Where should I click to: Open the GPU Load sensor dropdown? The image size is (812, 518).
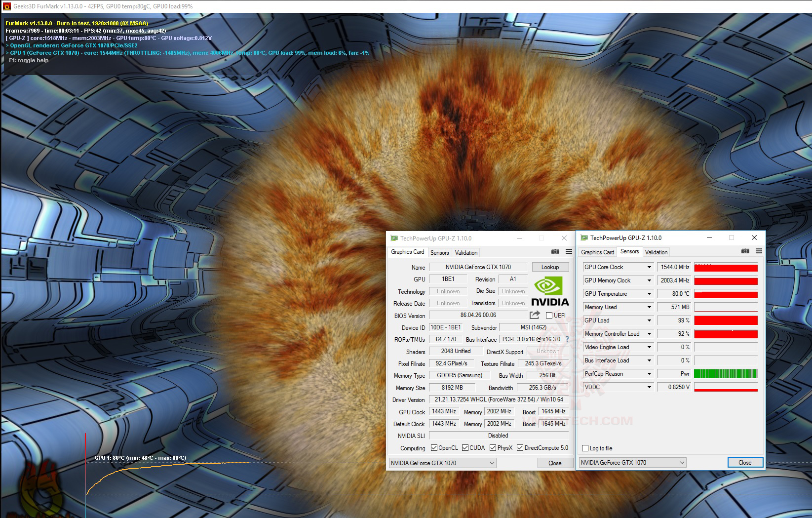pos(649,320)
